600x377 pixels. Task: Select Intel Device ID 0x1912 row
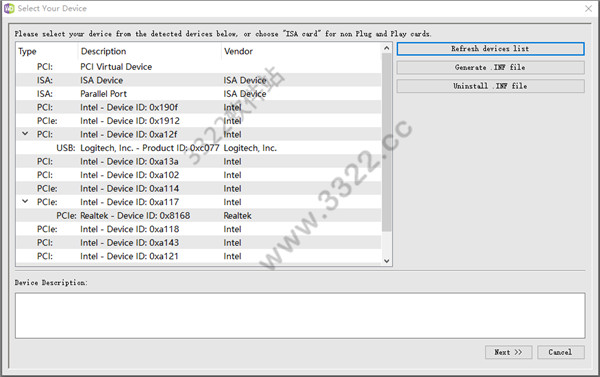tap(199, 121)
